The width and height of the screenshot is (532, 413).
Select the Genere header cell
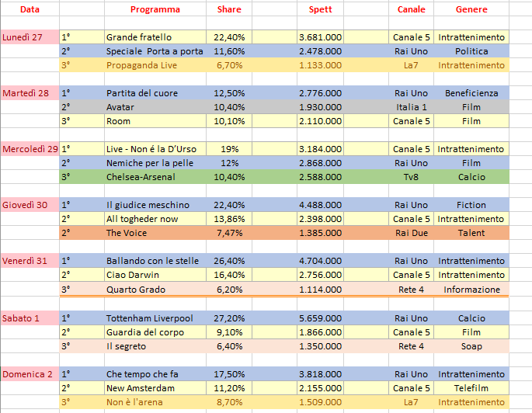[x=471, y=10]
